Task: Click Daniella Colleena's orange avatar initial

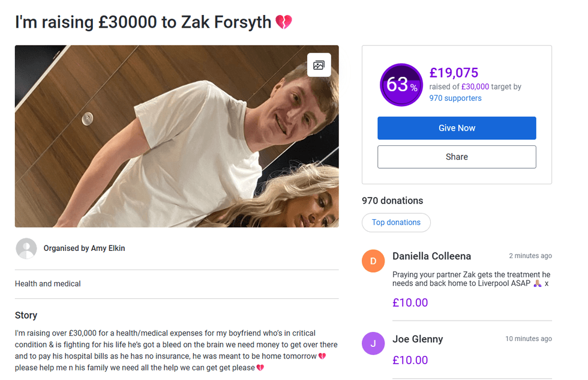Action: [x=373, y=261]
